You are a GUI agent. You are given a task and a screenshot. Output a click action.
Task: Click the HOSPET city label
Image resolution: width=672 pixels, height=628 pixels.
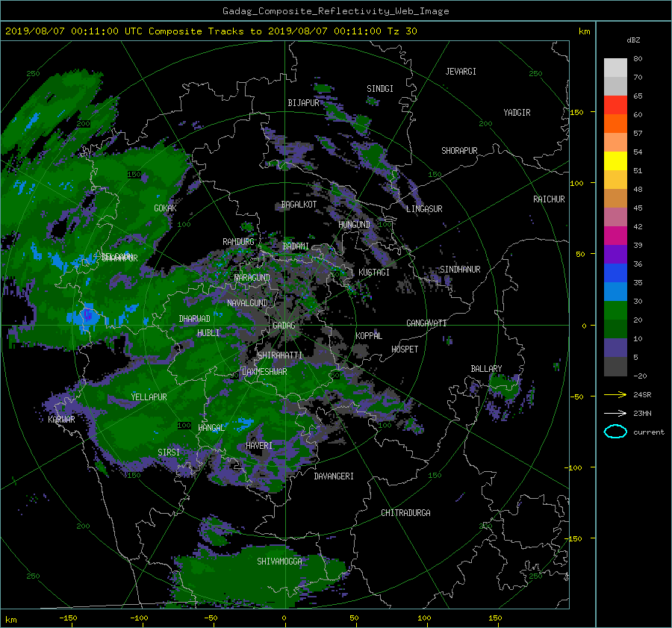[405, 349]
